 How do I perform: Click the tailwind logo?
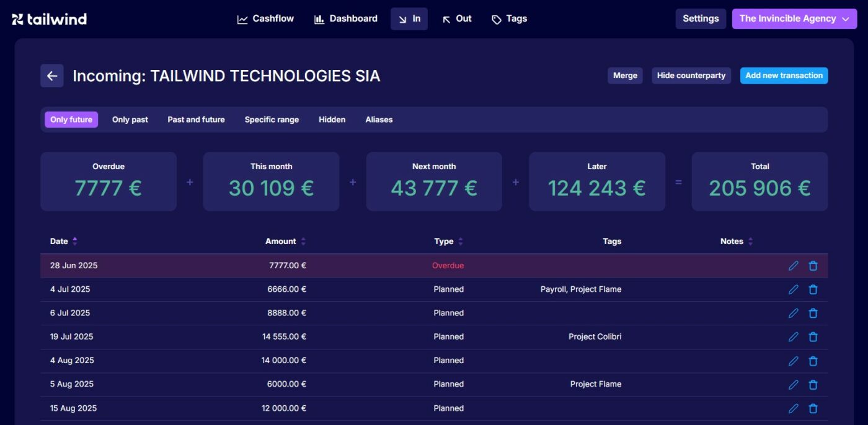point(49,19)
